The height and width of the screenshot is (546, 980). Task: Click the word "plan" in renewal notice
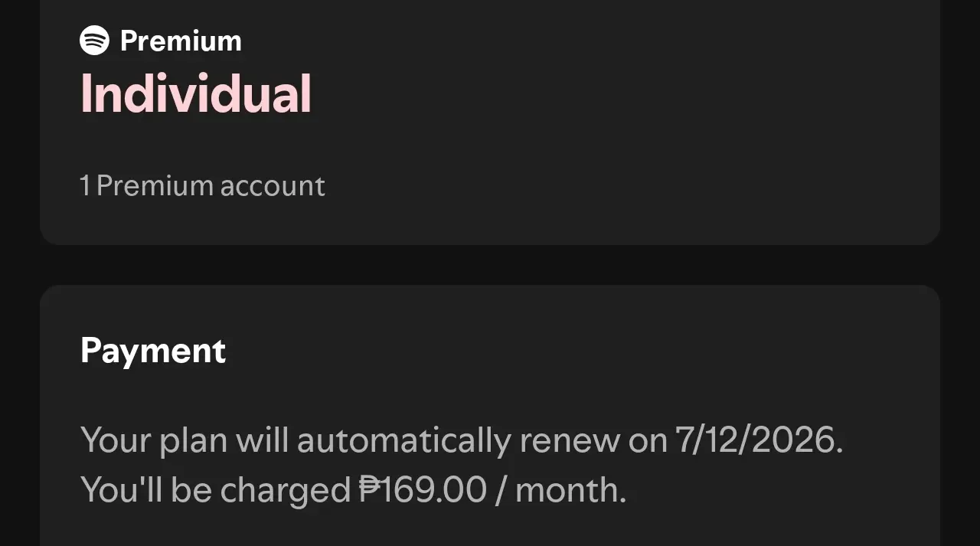[193, 442]
